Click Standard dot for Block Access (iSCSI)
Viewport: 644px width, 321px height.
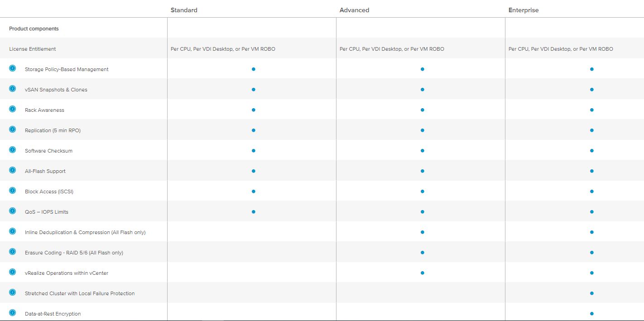(x=254, y=192)
